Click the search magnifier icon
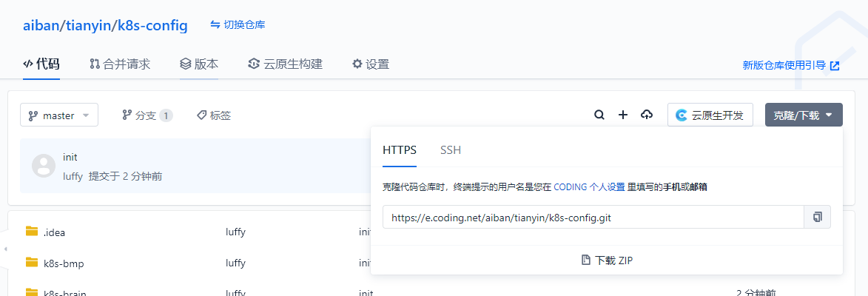 pos(599,115)
